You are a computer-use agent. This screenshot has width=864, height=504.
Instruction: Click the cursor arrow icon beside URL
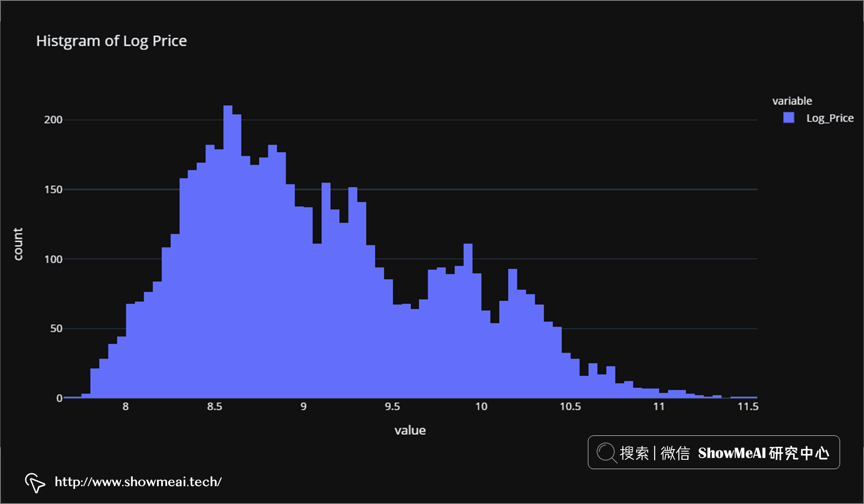35,482
